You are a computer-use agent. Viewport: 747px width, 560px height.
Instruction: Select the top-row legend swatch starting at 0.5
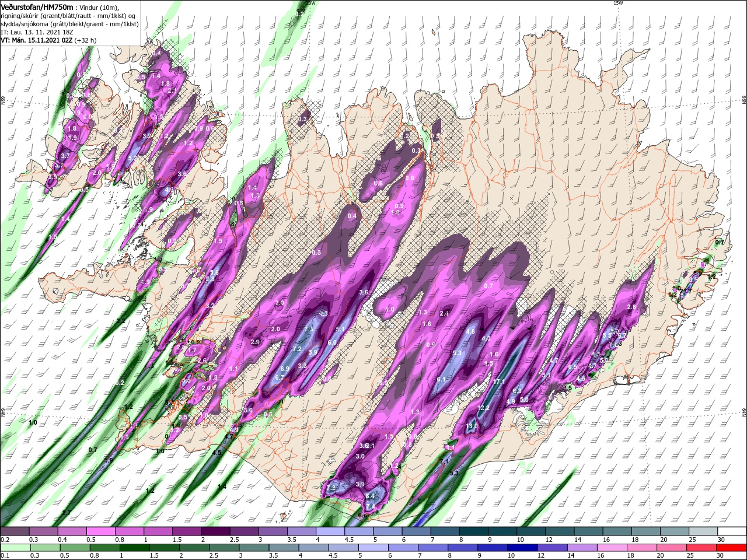[100, 531]
